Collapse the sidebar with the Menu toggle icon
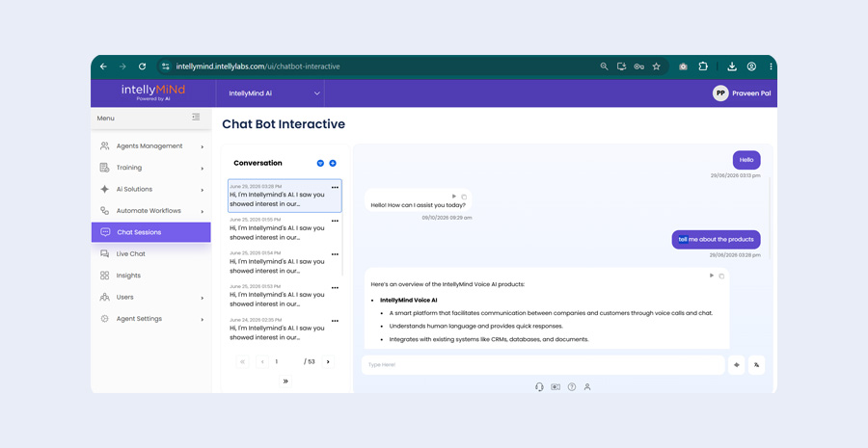Image resolution: width=868 pixels, height=448 pixels. [196, 117]
